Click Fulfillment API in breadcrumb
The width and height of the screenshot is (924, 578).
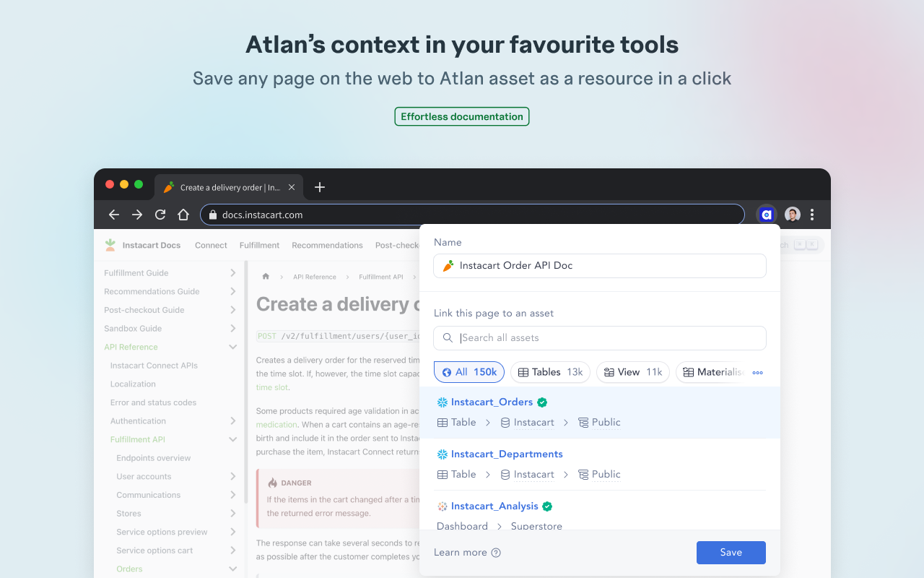point(381,277)
